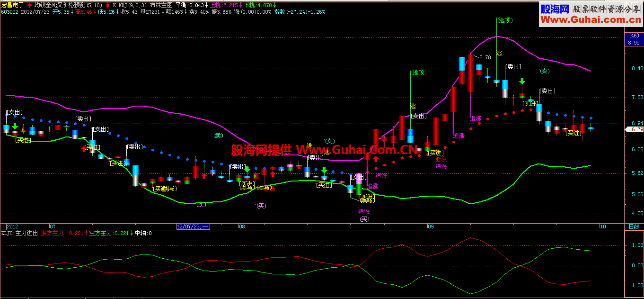Image resolution: width=644 pixels, height=299 pixels.
Task: Click the 空方主力:0.221 reading
Action: [109, 233]
